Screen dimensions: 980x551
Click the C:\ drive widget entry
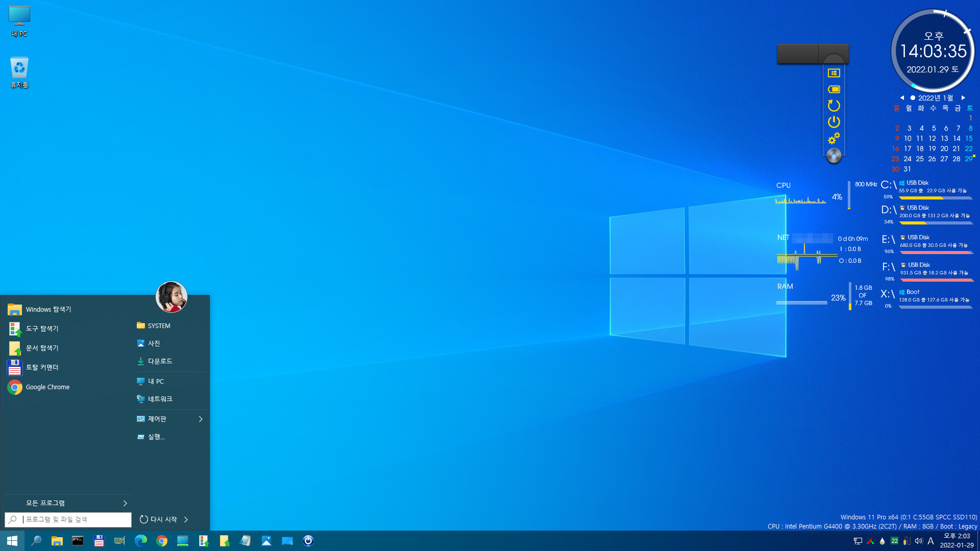(x=926, y=190)
